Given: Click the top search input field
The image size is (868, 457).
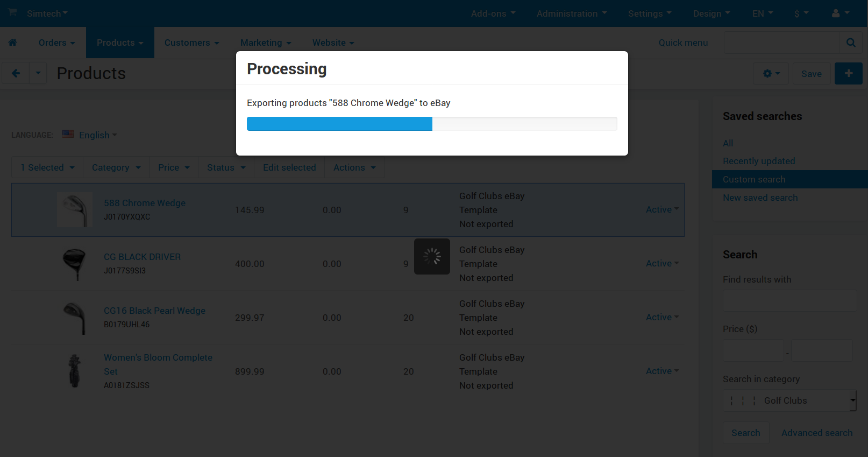Looking at the screenshot, I should [781, 43].
